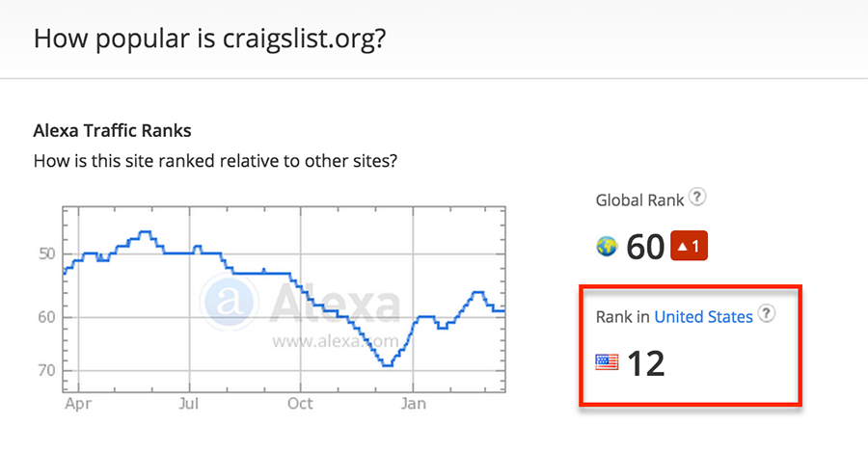
Task: Click the Jan label on chart axis
Action: click(x=414, y=404)
